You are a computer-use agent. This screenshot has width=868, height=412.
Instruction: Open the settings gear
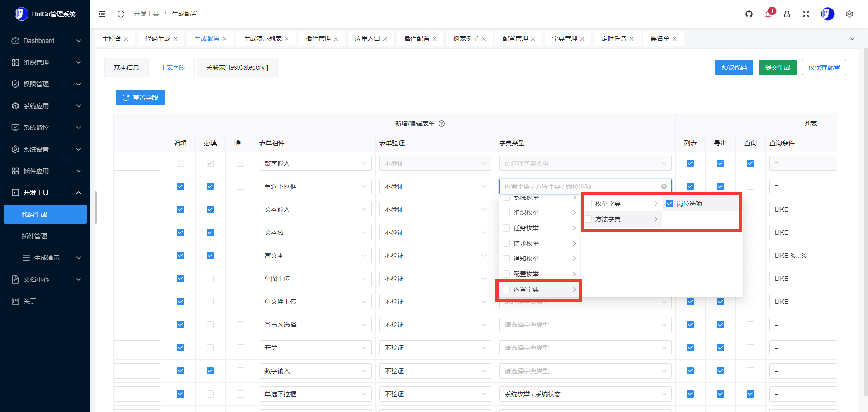tap(849, 14)
